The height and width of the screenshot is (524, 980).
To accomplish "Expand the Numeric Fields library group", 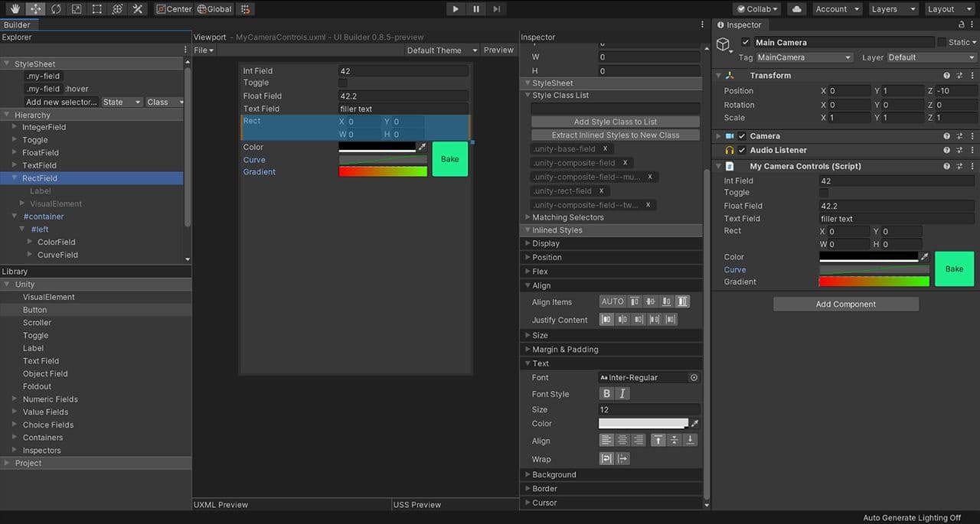I will tap(15, 399).
